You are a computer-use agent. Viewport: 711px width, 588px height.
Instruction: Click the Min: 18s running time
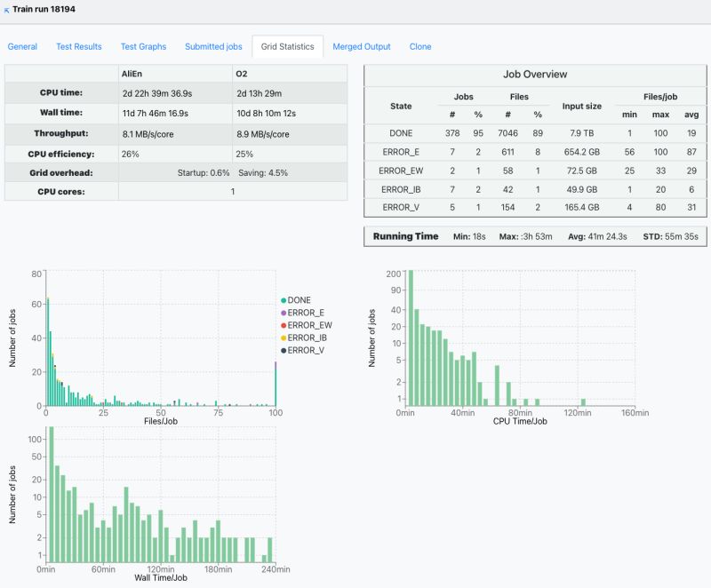point(469,236)
